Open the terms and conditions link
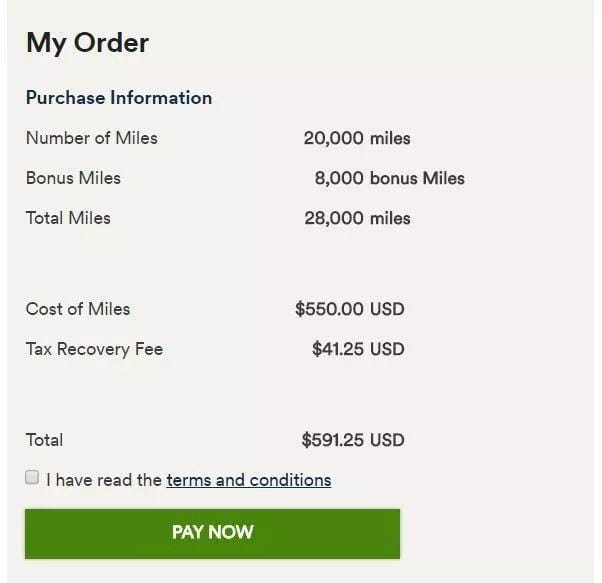 coord(248,480)
